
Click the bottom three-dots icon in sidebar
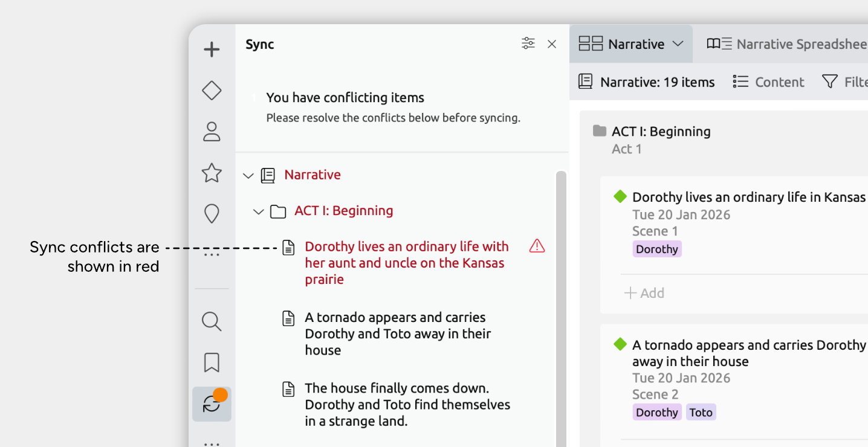point(212,444)
